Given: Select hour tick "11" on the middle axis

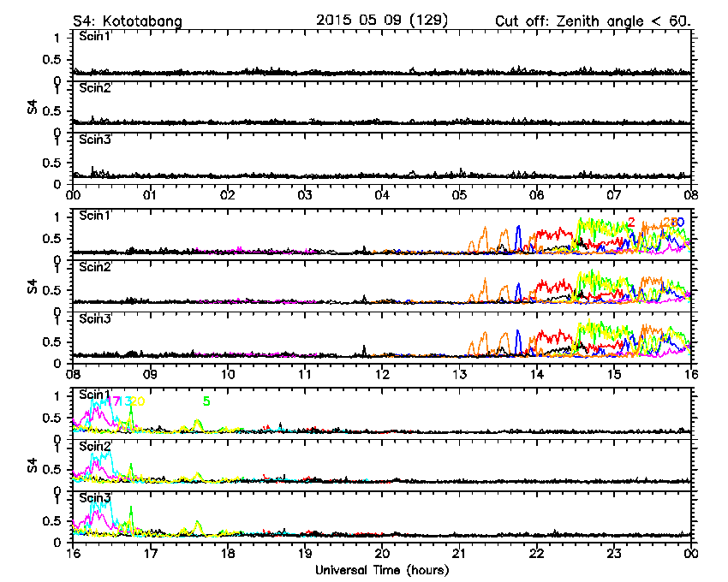Looking at the screenshot, I should pos(305,374).
